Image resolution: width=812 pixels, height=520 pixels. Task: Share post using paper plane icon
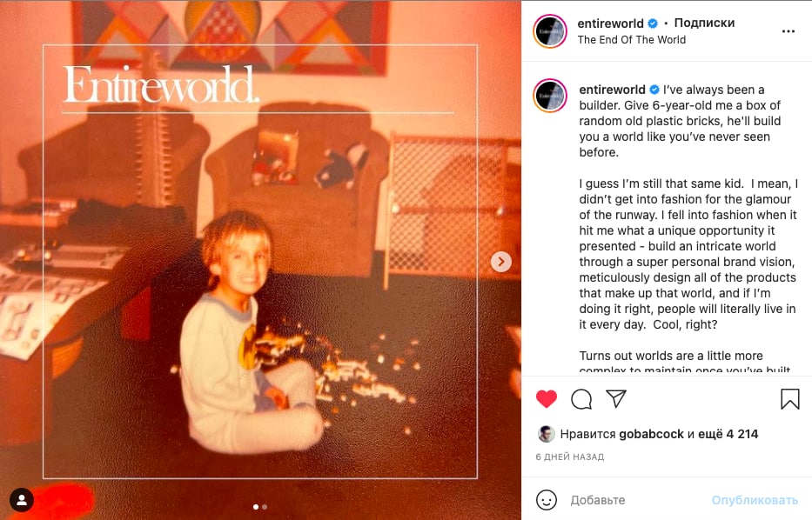pyautogui.click(x=616, y=398)
